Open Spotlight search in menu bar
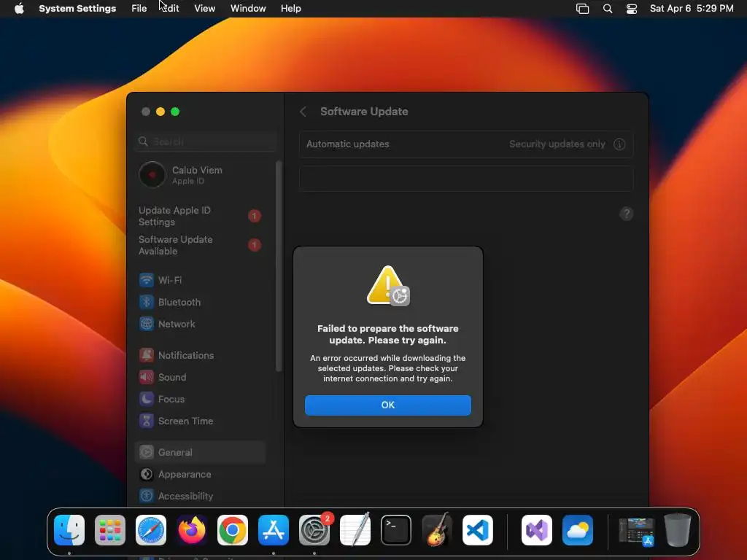 coord(608,9)
